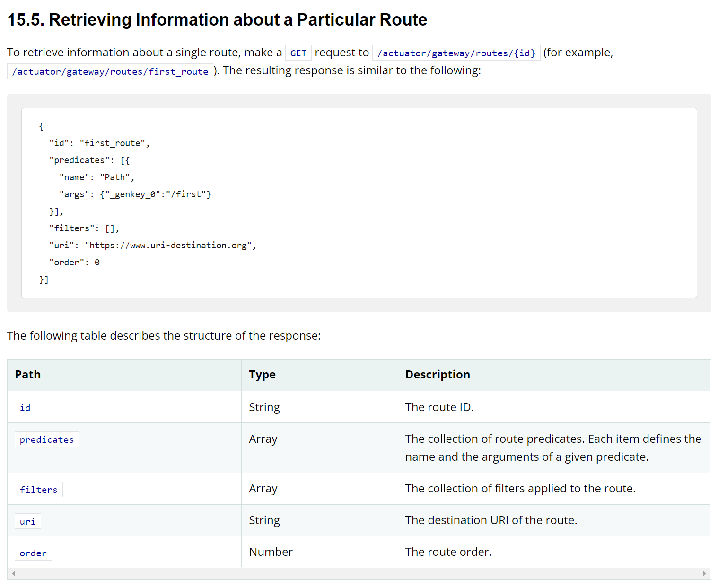Click the section 15.5 heading
Viewport: 718px width, 588px height.
click(x=217, y=20)
